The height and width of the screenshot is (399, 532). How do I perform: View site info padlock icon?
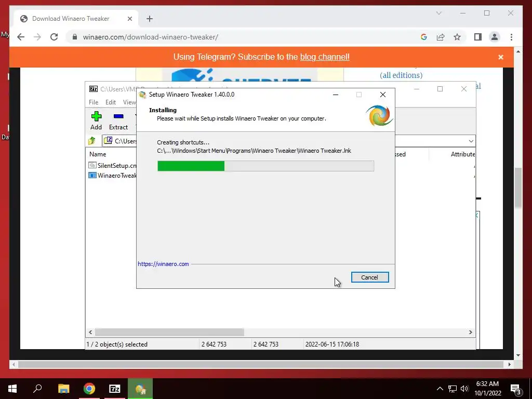[x=75, y=37]
